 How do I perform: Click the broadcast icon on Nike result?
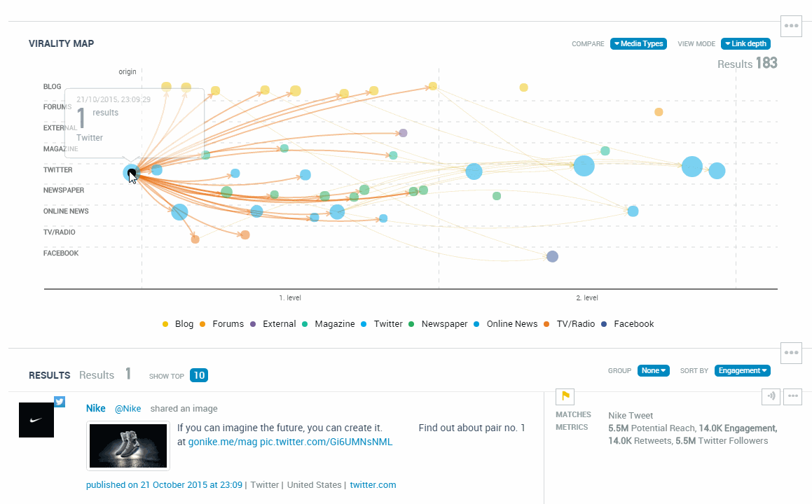coord(771,396)
